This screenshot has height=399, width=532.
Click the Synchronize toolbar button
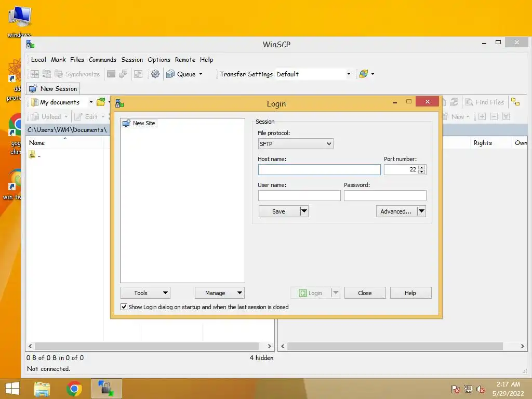tap(77, 74)
